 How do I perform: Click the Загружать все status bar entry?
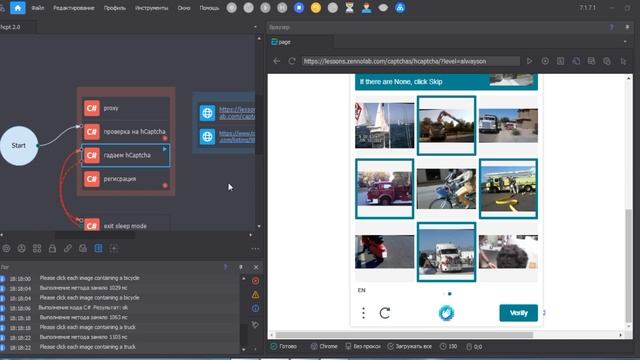[x=409, y=347]
